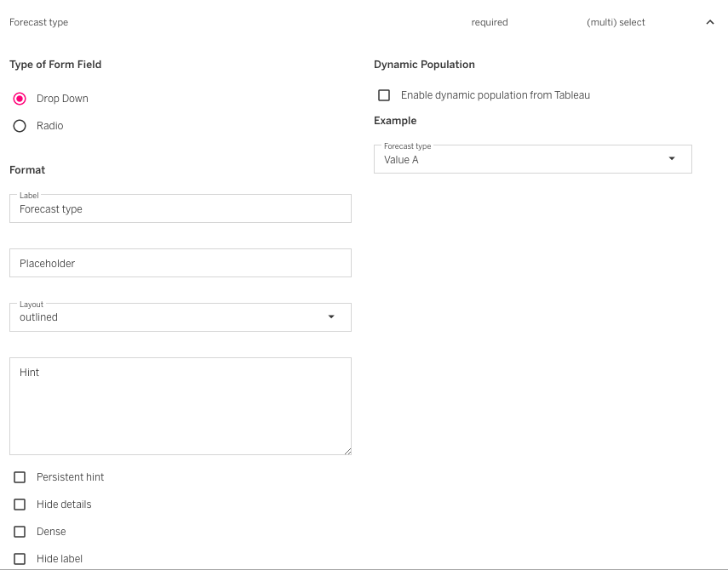Collapse the Forecast type panel chevron
This screenshot has height=570, width=728.
pyautogui.click(x=710, y=23)
